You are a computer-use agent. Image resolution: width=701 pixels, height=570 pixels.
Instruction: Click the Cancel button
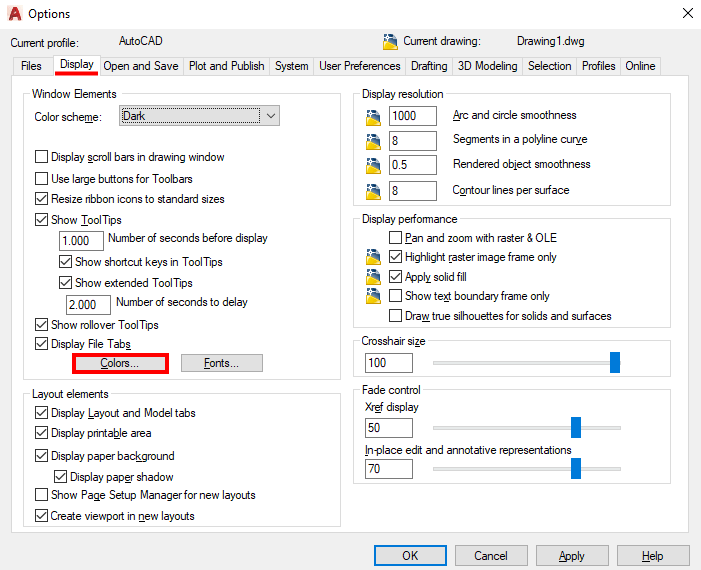click(491, 556)
